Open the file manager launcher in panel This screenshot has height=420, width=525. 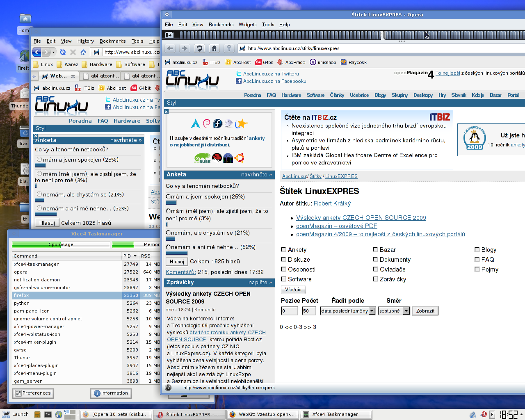point(37,415)
